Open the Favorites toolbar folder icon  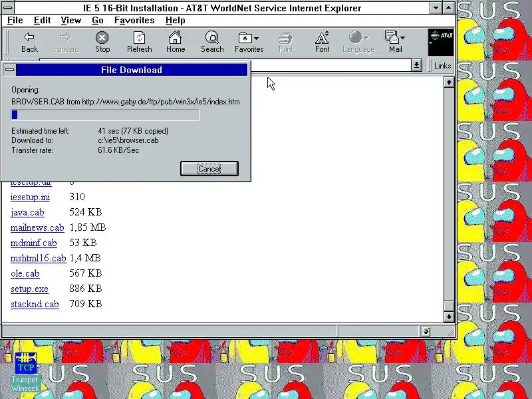tap(245, 38)
